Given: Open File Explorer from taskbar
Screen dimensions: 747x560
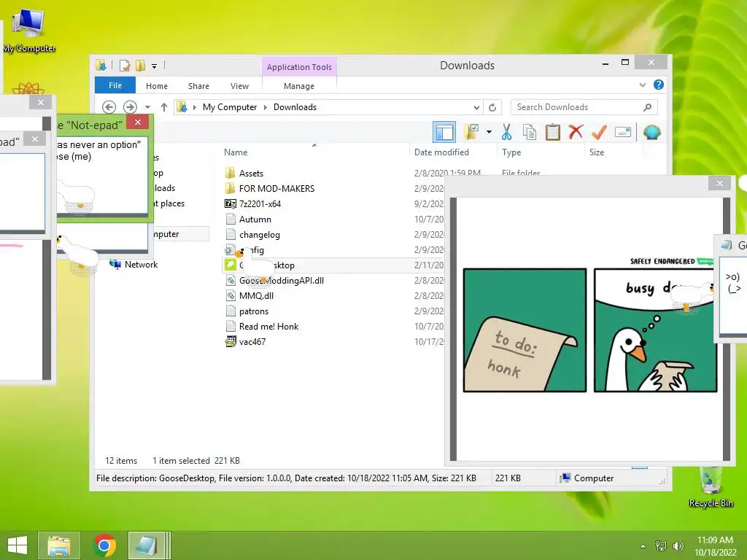Looking at the screenshot, I should (58, 545).
